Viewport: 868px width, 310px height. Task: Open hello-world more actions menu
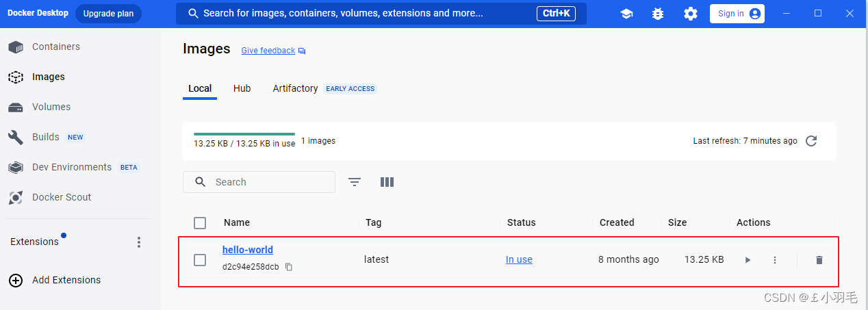(x=775, y=260)
